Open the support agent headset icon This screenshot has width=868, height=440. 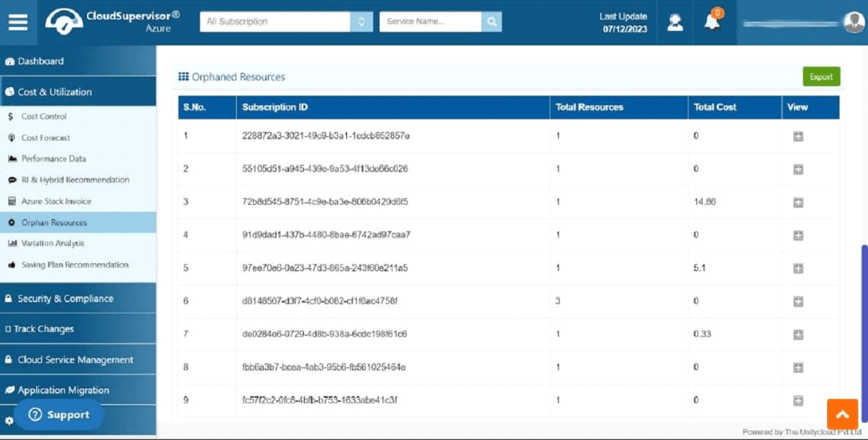[x=675, y=22]
